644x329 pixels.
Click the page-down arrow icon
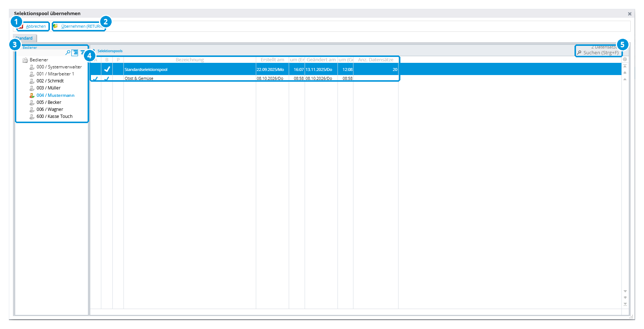point(625,298)
